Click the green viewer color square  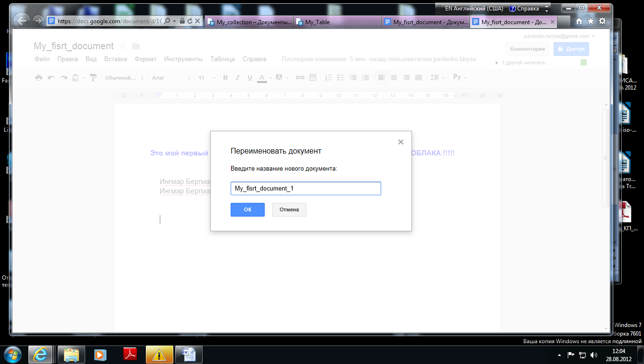(583, 63)
